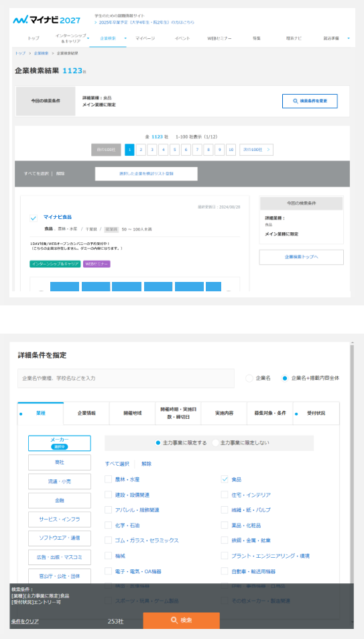364x639 pixels.
Task: Open WEBセミナー in the top navigation bar
Action: (x=219, y=38)
